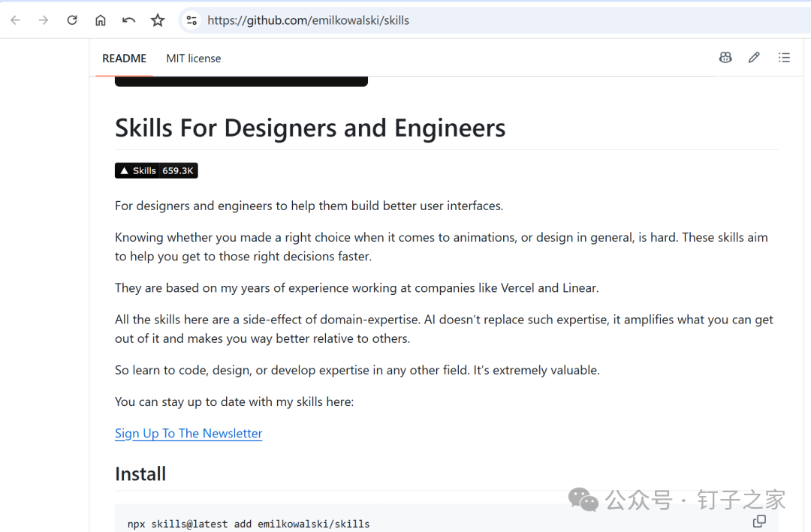Viewport: 811px width, 532px height.
Task: Open site information icon in address bar
Action: tap(191, 20)
